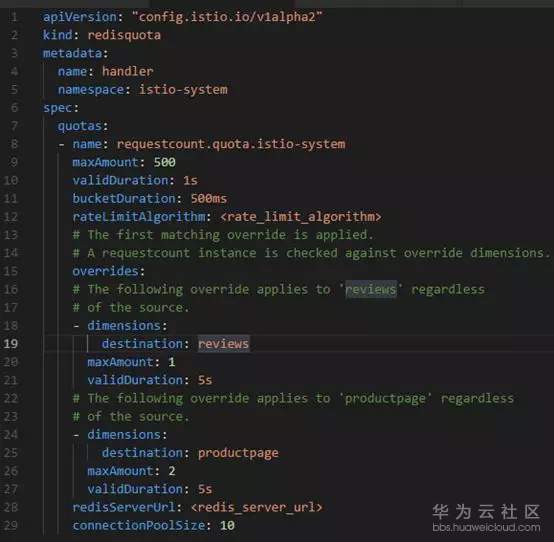Click comment about requestcount instance checked
Image resolution: width=554 pixels, height=542 pixels.
[x=311, y=253]
